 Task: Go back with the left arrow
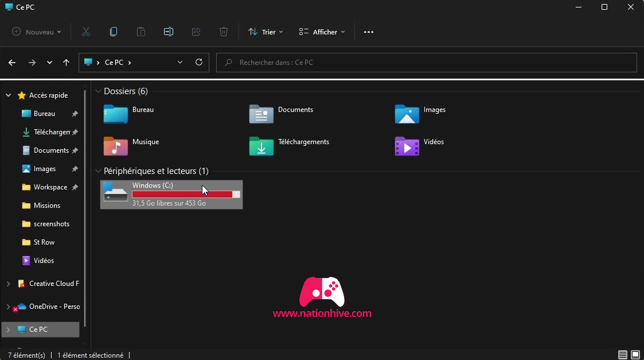point(12,63)
